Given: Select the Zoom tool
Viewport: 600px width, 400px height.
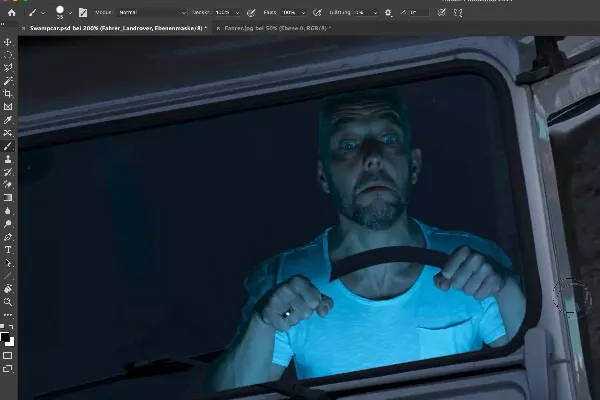Looking at the screenshot, I should coord(8,302).
